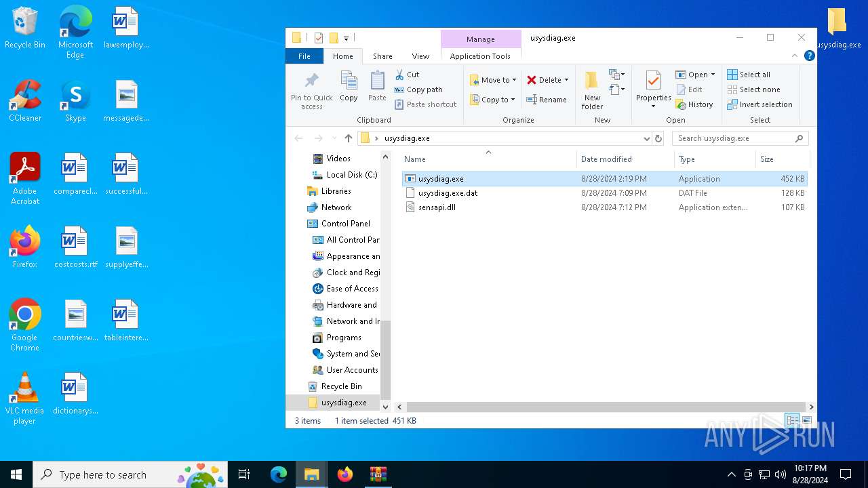
Task: Click the address bar path usysdiag.exe
Action: pyautogui.click(x=407, y=138)
